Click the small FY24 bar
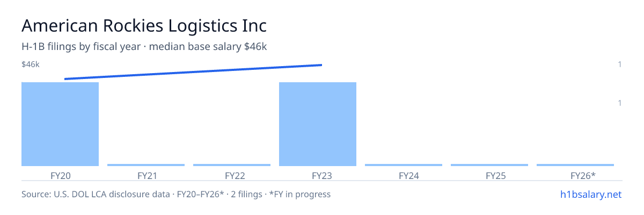The image size is (644, 215). (404, 165)
